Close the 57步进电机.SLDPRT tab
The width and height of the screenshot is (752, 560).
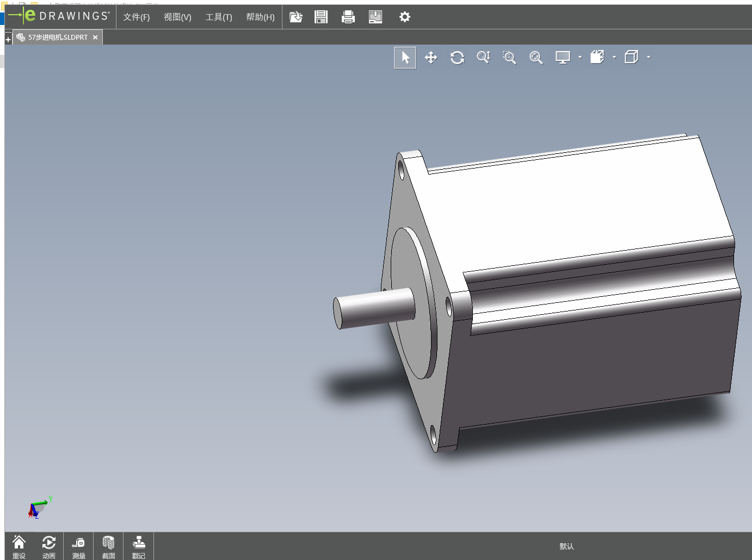click(x=95, y=38)
